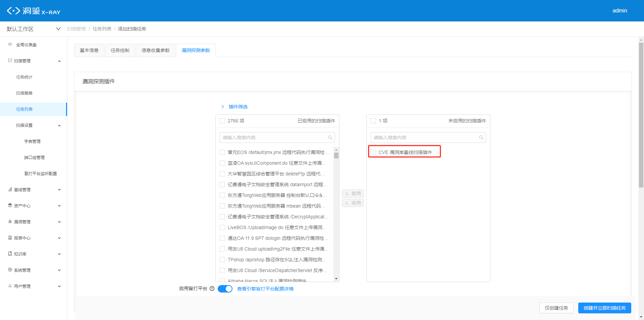644x320 pixels.
Task: Click the 资产中心 layers icon
Action: coord(10,206)
